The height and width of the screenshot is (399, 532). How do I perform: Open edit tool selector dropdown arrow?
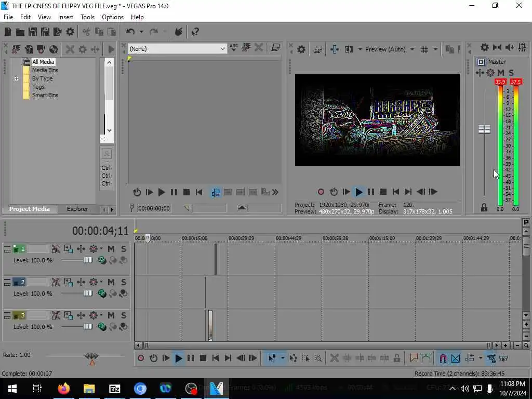282,358
